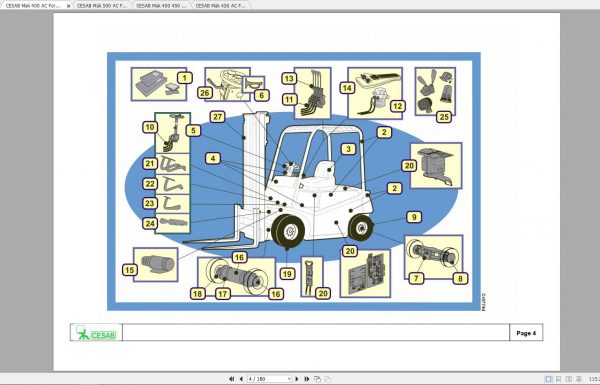
Task: Go to the next page
Action: coord(297,379)
